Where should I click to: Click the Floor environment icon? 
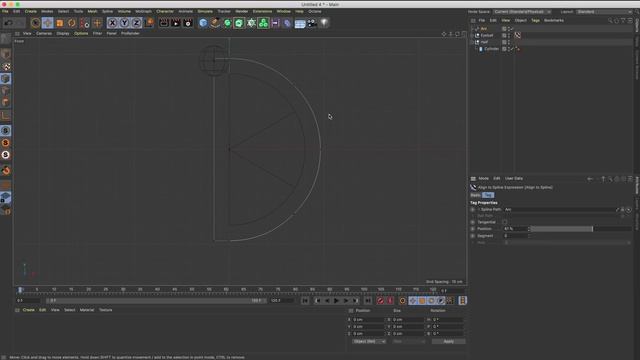coord(300,23)
